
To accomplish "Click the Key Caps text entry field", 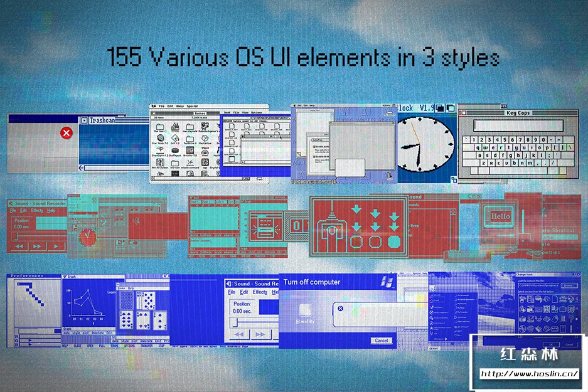I will click(x=518, y=125).
